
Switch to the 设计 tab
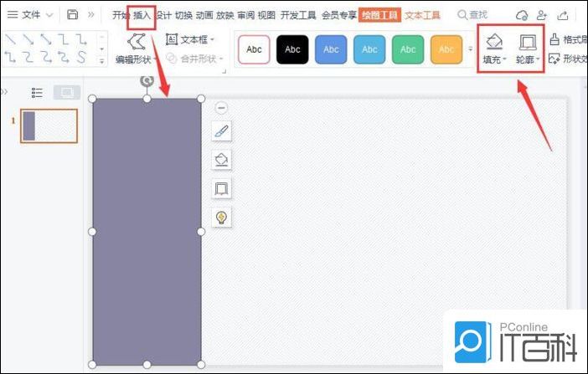pos(164,15)
